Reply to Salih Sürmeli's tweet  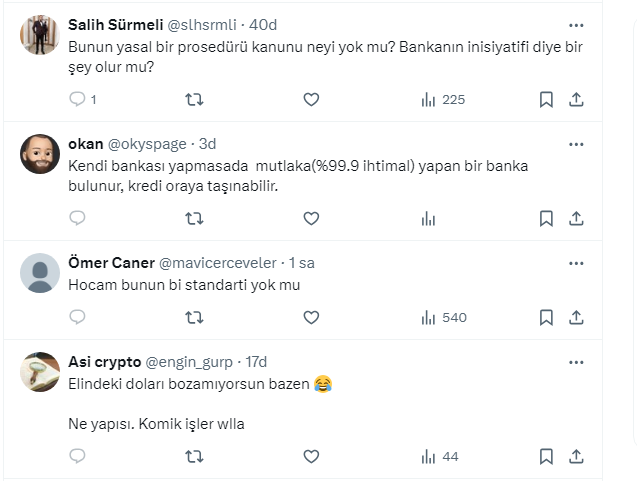[x=78, y=99]
